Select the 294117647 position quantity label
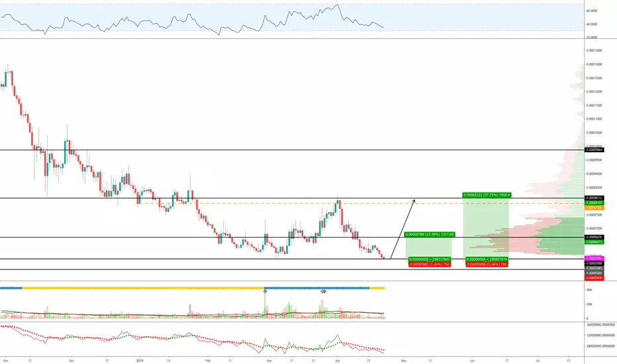The image size is (617, 364). (429, 259)
